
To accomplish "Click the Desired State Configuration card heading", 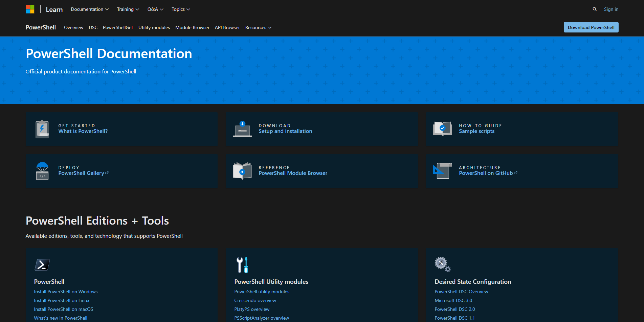I will (473, 282).
